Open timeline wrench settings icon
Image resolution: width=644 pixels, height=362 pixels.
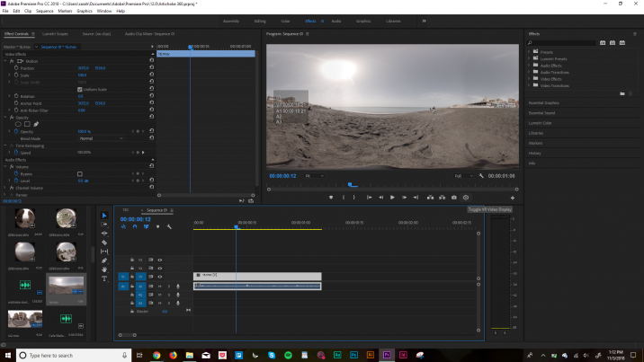[x=169, y=226]
